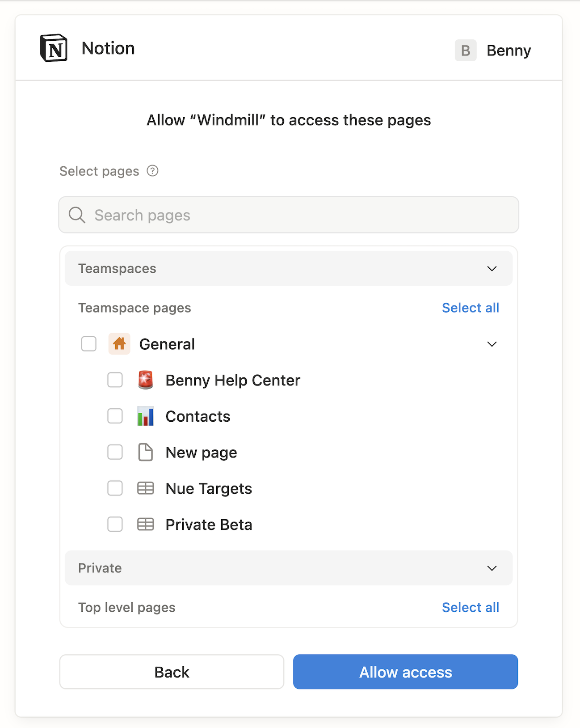Collapse the Teamspaces section
Viewport: 580px width, 728px height.
[x=492, y=269]
